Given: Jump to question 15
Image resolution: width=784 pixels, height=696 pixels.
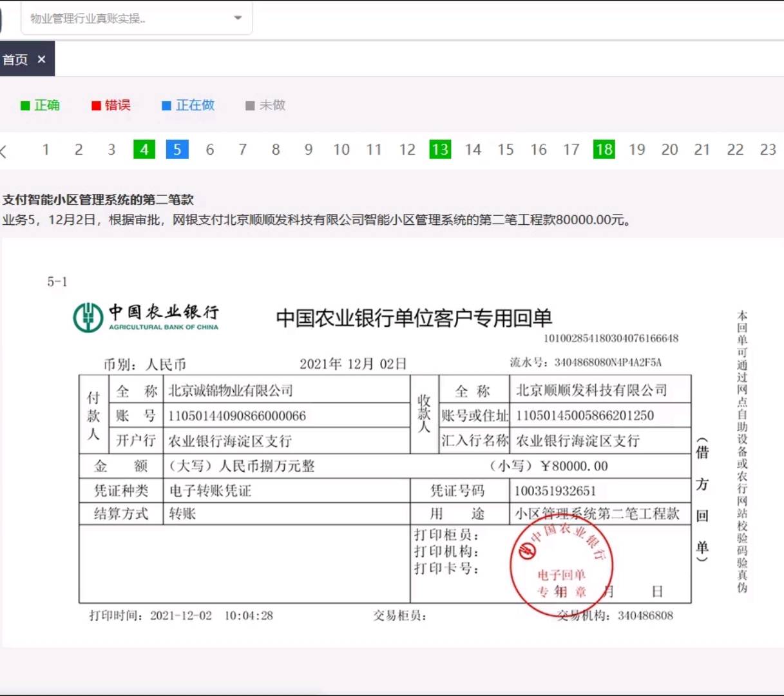Looking at the screenshot, I should (x=506, y=150).
